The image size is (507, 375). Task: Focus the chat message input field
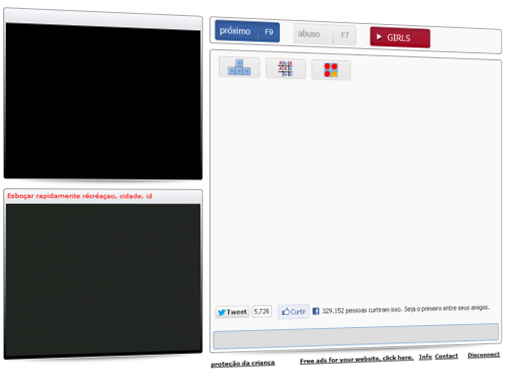[356, 336]
